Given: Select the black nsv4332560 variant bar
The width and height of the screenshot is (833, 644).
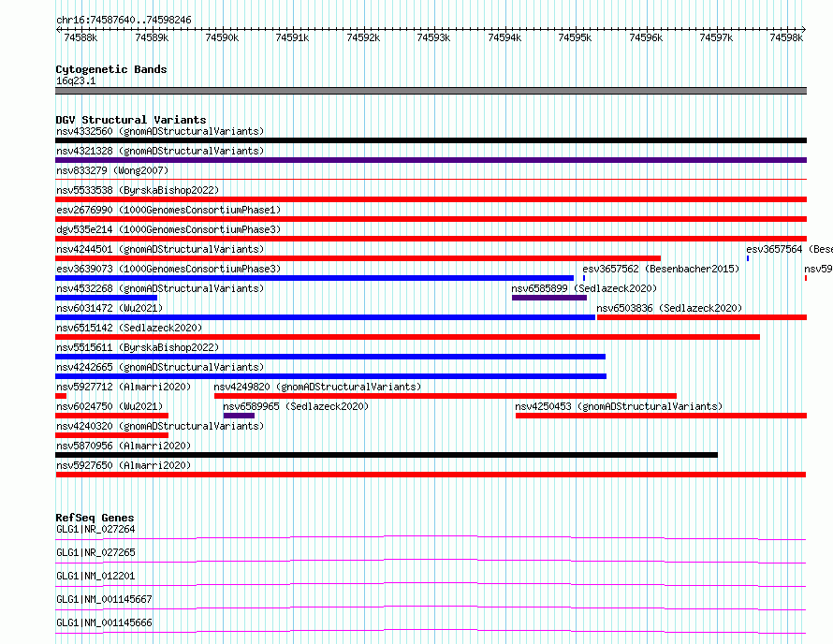Looking at the screenshot, I should coord(431,140).
